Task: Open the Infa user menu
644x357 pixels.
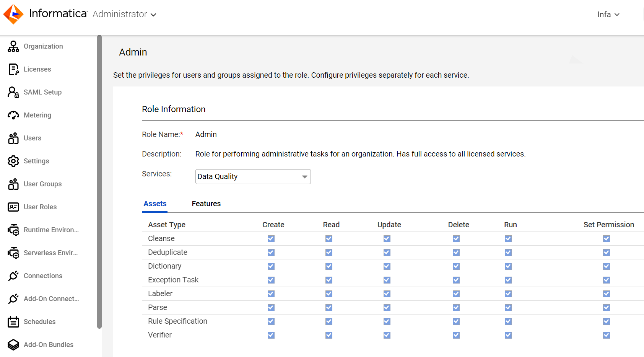Action: click(608, 15)
